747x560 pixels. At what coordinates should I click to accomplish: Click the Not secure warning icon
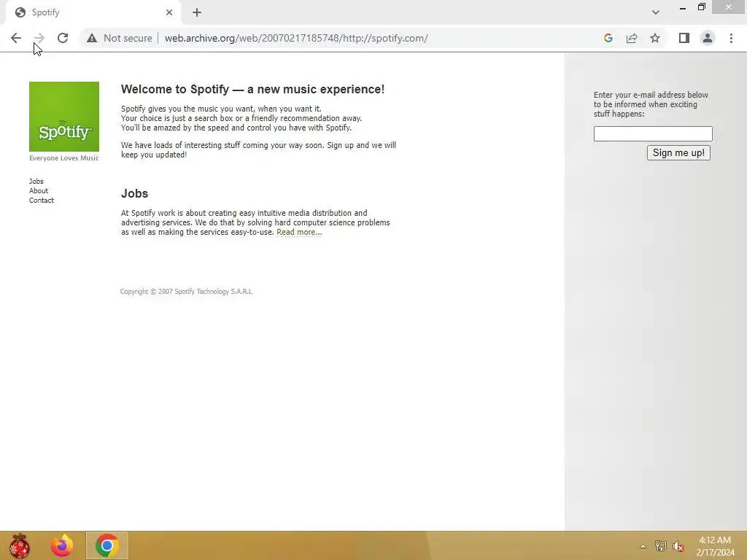click(92, 38)
